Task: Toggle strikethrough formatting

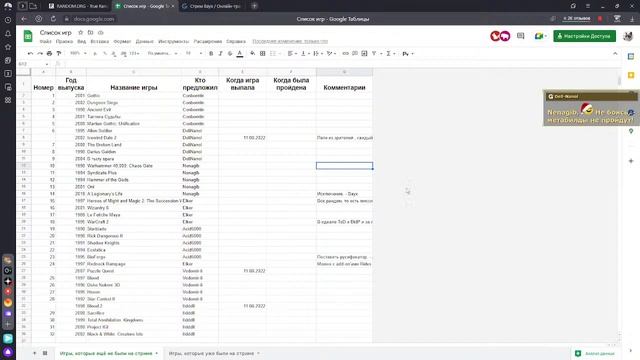Action: 230,53
